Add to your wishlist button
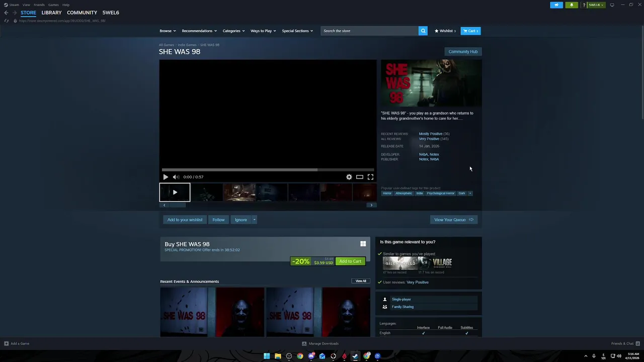Screen dimensions: 644x362 [x=185, y=220]
